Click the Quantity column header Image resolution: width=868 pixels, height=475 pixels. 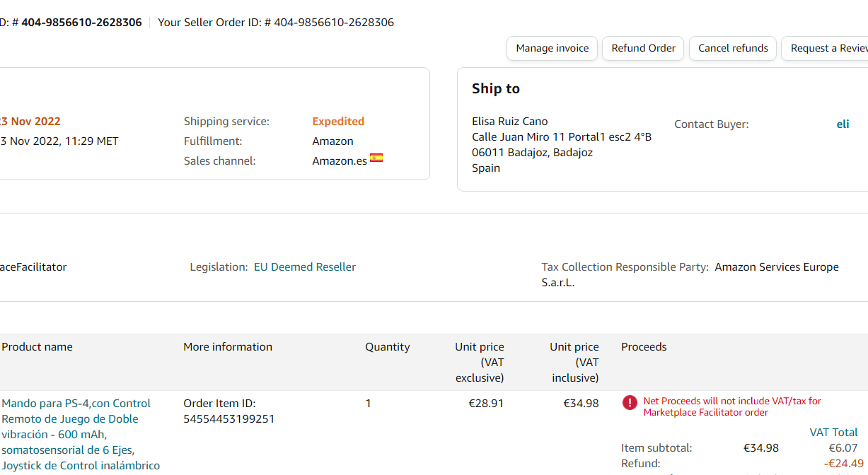pos(387,347)
